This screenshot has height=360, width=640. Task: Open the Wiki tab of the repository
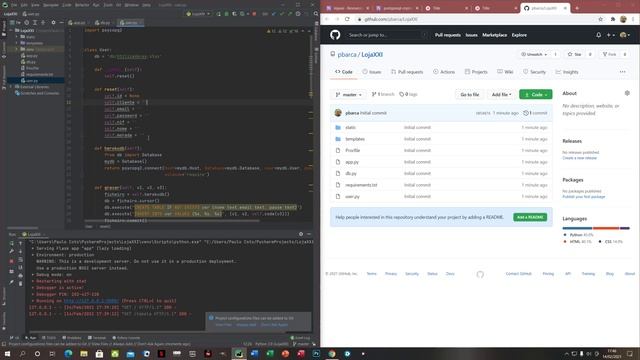point(505,72)
